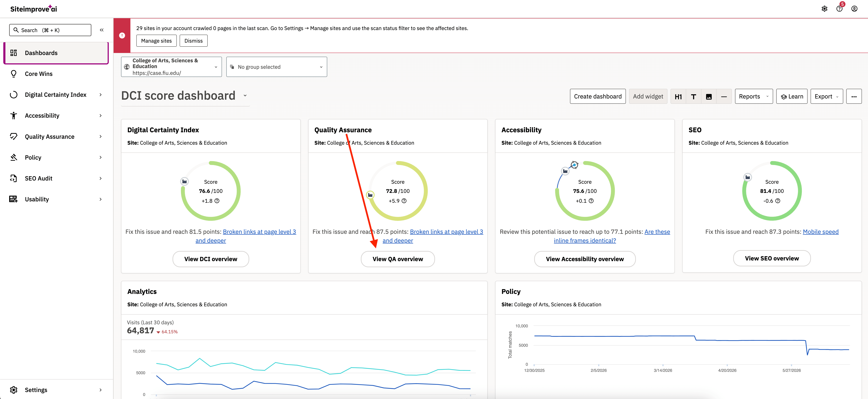Open the site selector dropdown
The width and height of the screenshot is (868, 399).
[x=171, y=67]
